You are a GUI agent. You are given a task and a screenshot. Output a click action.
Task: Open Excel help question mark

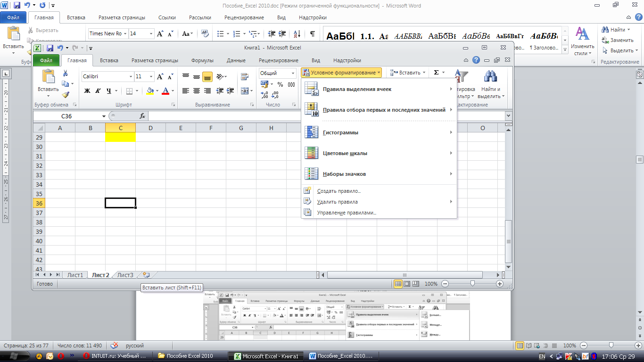(476, 60)
